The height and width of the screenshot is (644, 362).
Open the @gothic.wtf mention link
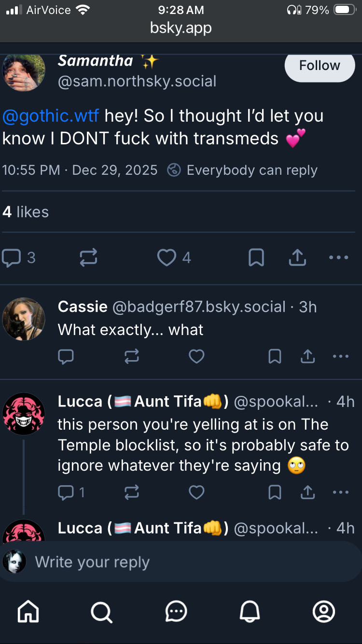click(x=51, y=116)
